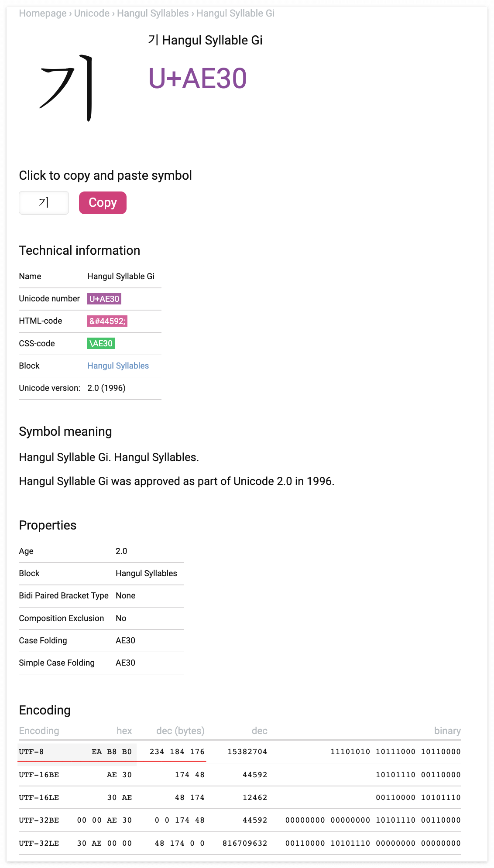Copy the pink &#44592; HTML-code badge
This screenshot has height=868, width=494.
[107, 321]
